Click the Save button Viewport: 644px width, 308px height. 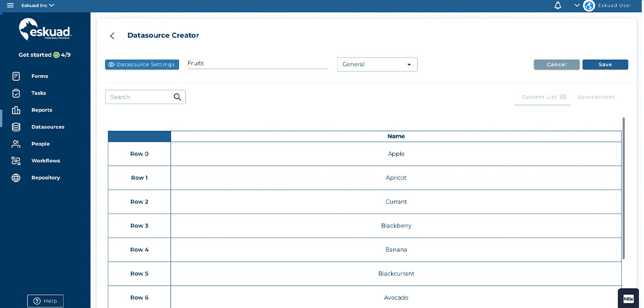click(605, 65)
